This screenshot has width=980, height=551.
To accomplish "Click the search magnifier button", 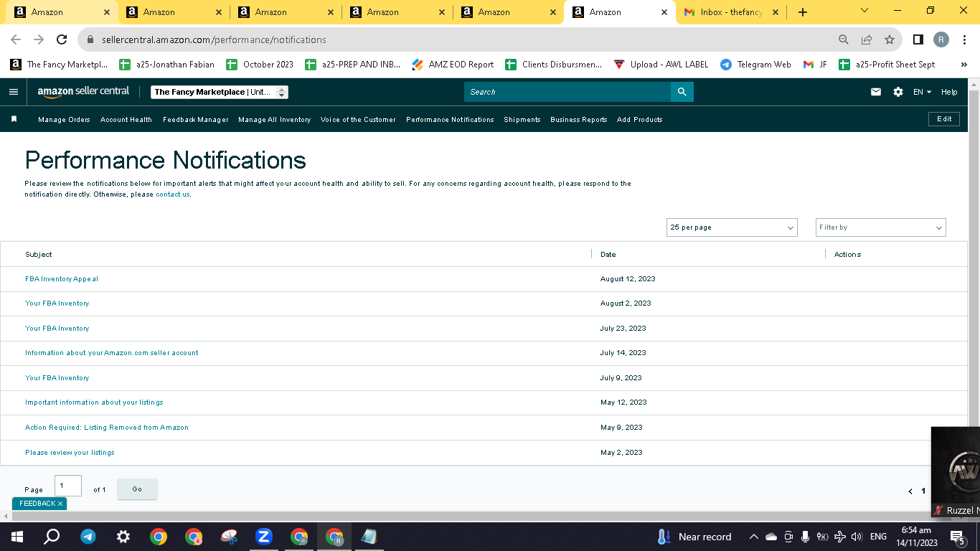I will click(x=682, y=92).
